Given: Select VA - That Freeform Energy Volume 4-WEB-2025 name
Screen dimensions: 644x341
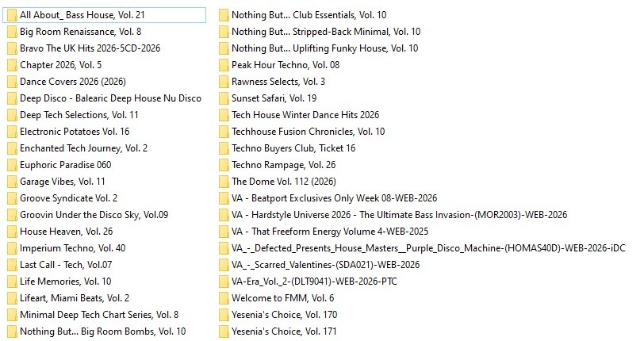Looking at the screenshot, I should point(330,232).
